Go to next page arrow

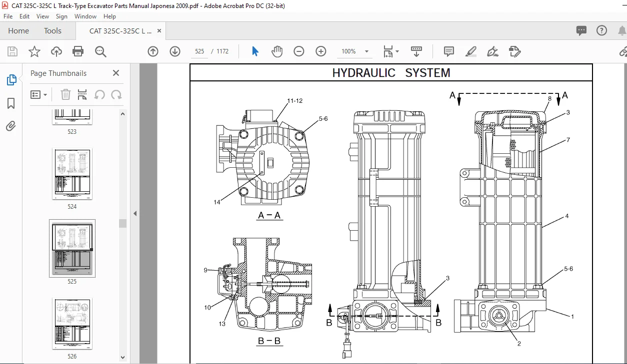click(x=175, y=51)
